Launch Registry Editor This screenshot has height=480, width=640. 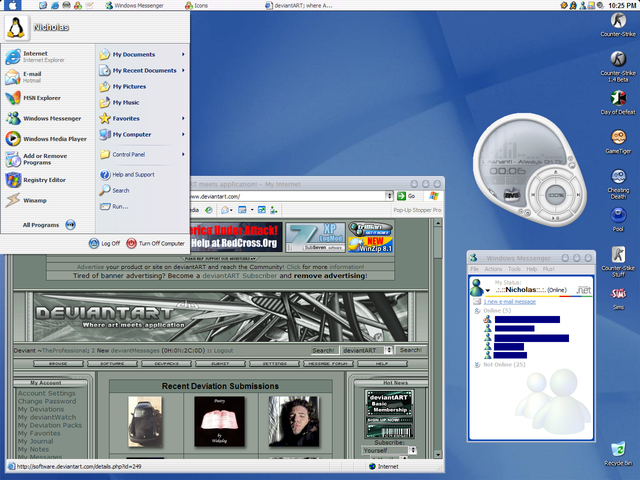coord(36,180)
